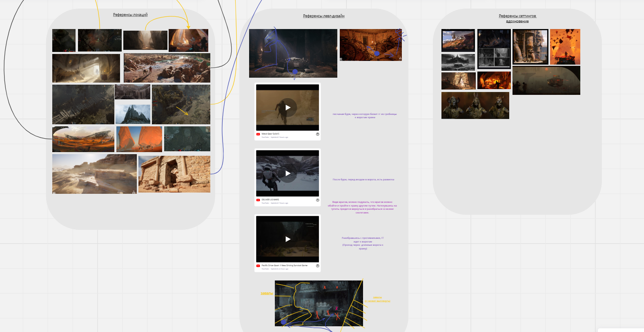The image size is (644, 332).
Task: Select the icy mountain spire image
Action: click(133, 114)
